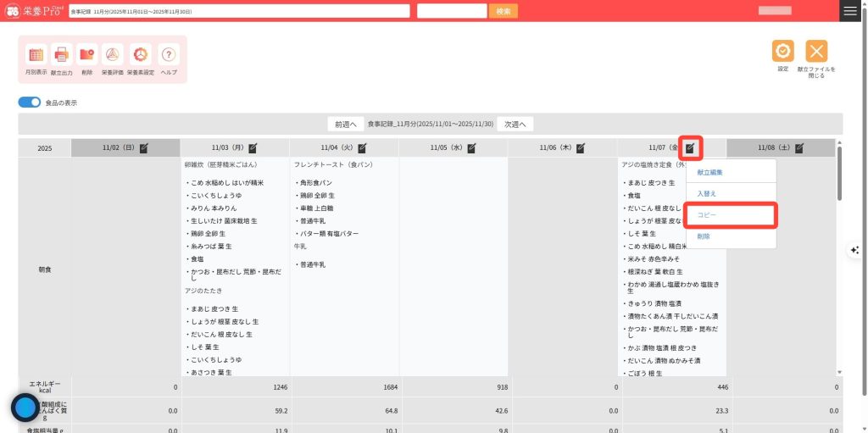Open the ヘルプ question mark icon
868x433 pixels.
pos(169,55)
